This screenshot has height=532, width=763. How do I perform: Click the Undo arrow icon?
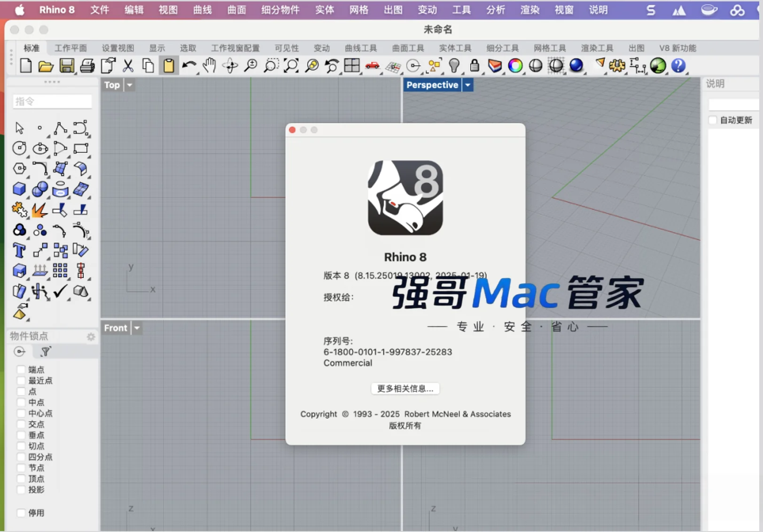pos(189,66)
